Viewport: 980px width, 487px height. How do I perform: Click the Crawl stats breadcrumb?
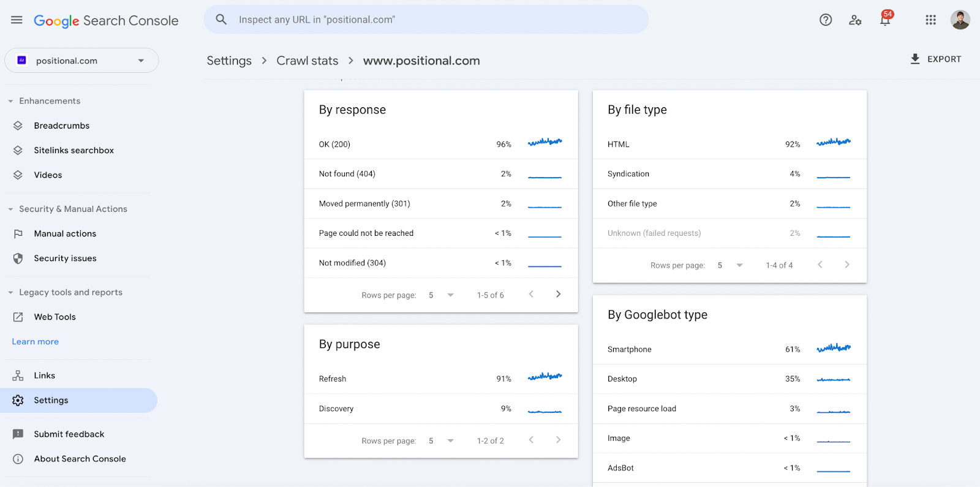307,61
